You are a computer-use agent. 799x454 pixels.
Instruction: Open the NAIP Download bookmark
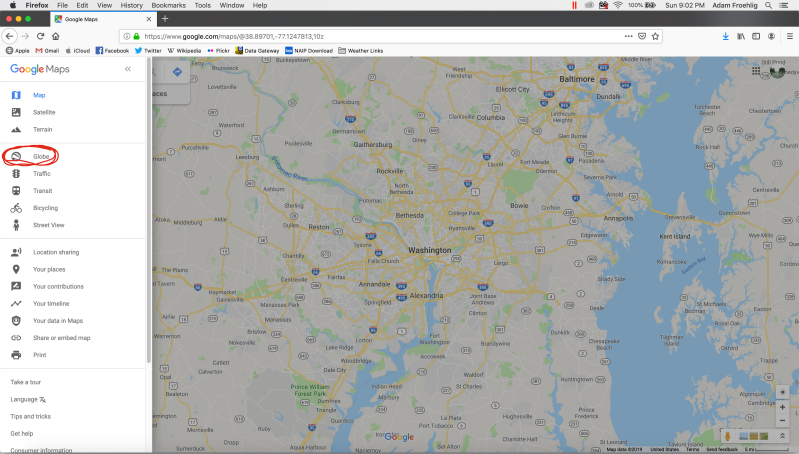[309, 50]
